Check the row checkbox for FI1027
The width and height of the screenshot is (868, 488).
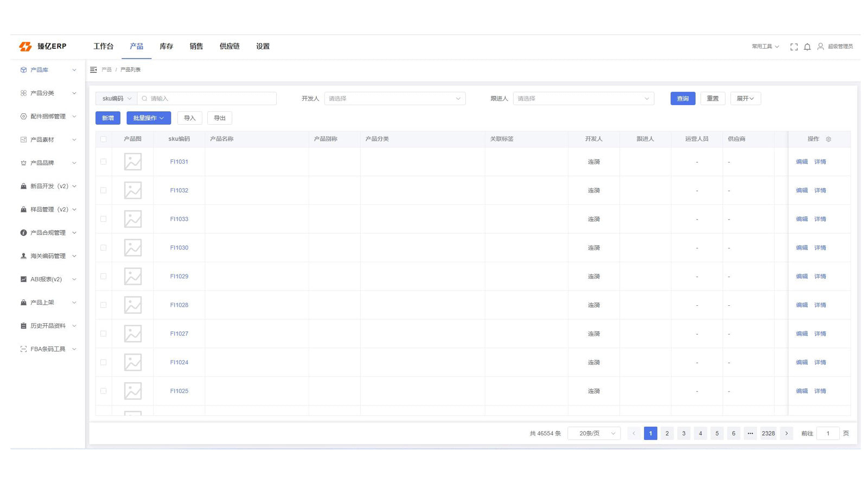tap(104, 333)
